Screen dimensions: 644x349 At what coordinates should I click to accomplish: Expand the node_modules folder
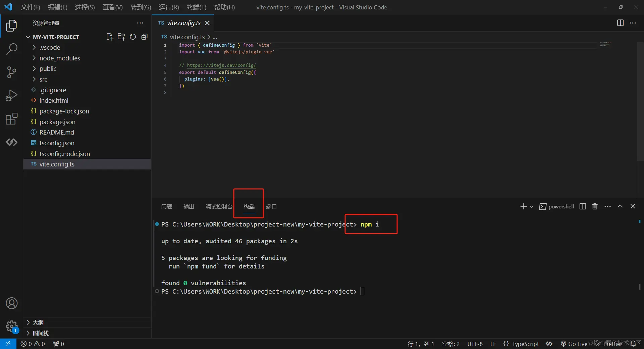tap(87, 58)
